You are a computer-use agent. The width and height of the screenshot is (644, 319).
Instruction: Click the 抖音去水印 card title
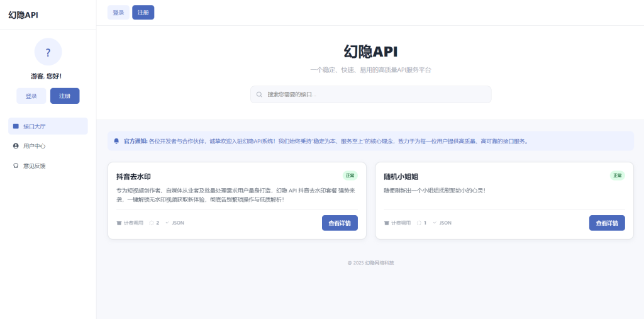point(133,177)
